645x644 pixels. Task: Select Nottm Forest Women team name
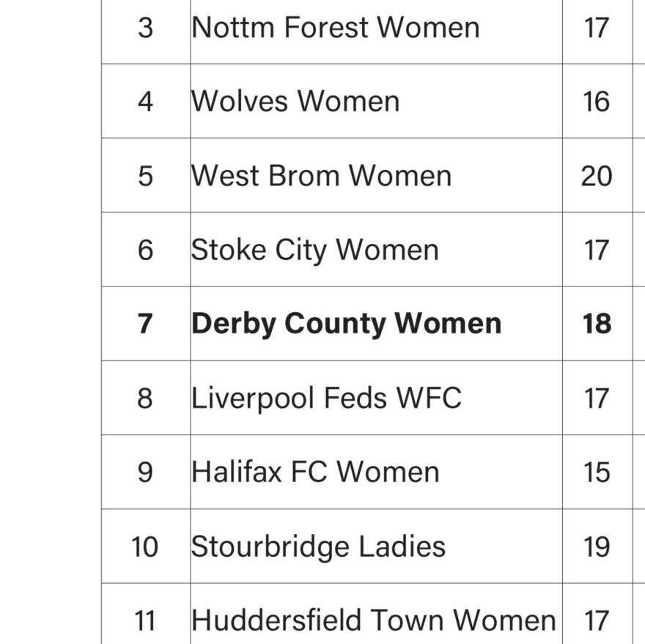(335, 28)
